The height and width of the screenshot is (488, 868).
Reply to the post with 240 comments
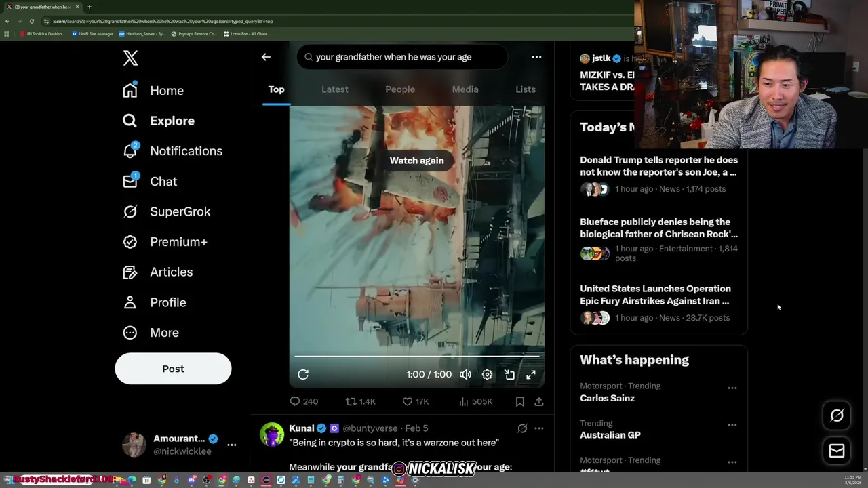304,402
